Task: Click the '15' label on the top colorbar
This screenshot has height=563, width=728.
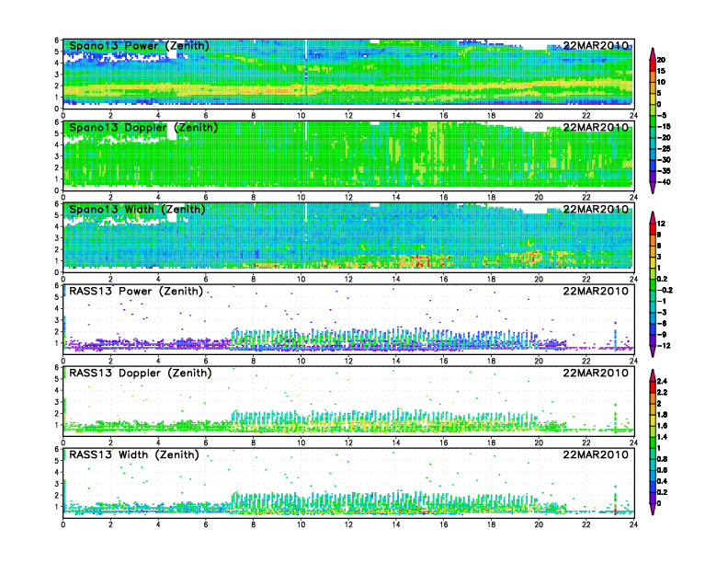Action: (661, 71)
